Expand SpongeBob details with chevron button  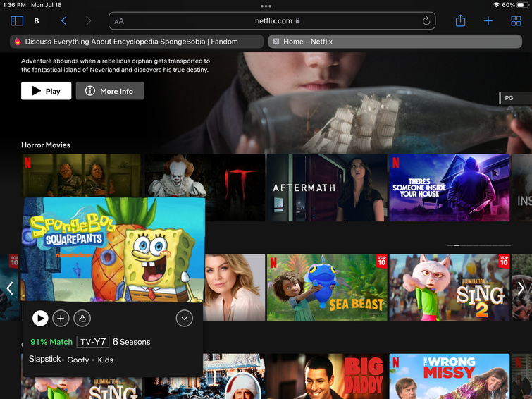(x=184, y=318)
